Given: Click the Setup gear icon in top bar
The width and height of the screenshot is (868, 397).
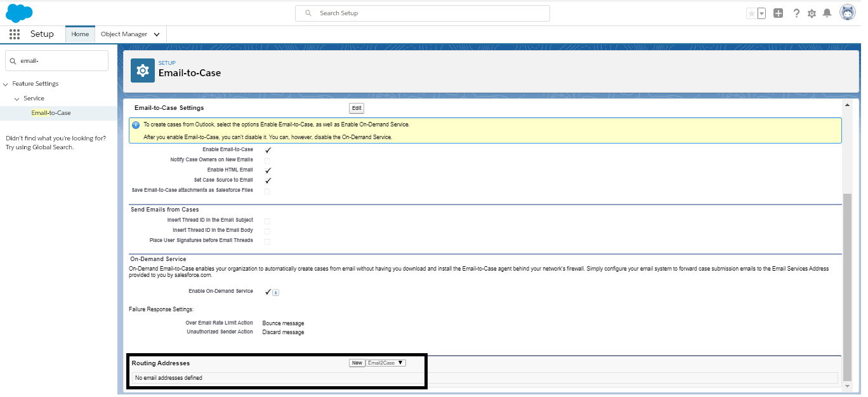Looking at the screenshot, I should click(812, 13).
